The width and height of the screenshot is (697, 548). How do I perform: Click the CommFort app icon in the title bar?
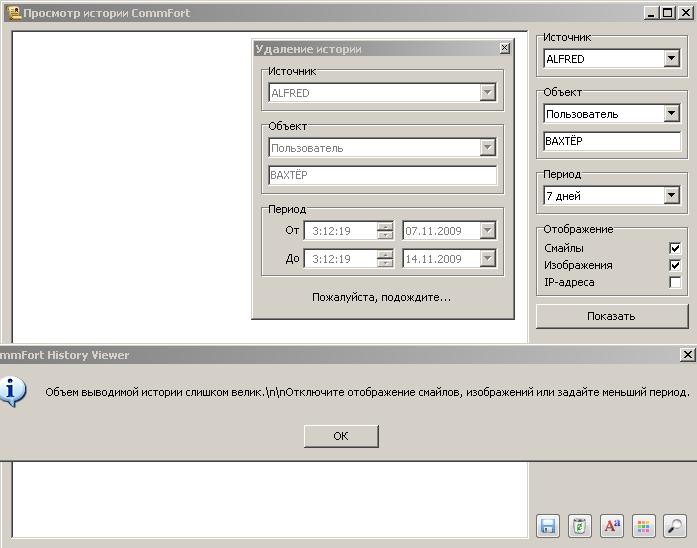pos(14,13)
